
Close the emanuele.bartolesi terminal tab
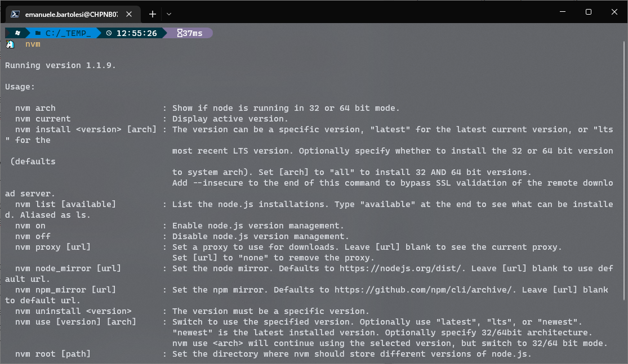130,14
